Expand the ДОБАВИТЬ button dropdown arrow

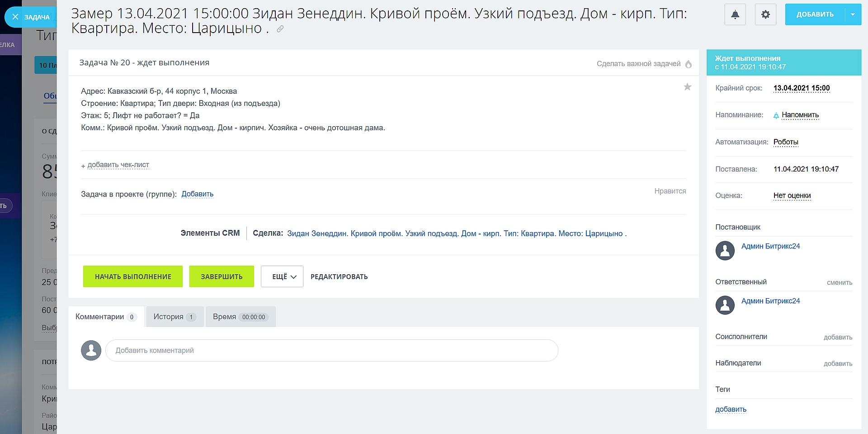click(853, 14)
